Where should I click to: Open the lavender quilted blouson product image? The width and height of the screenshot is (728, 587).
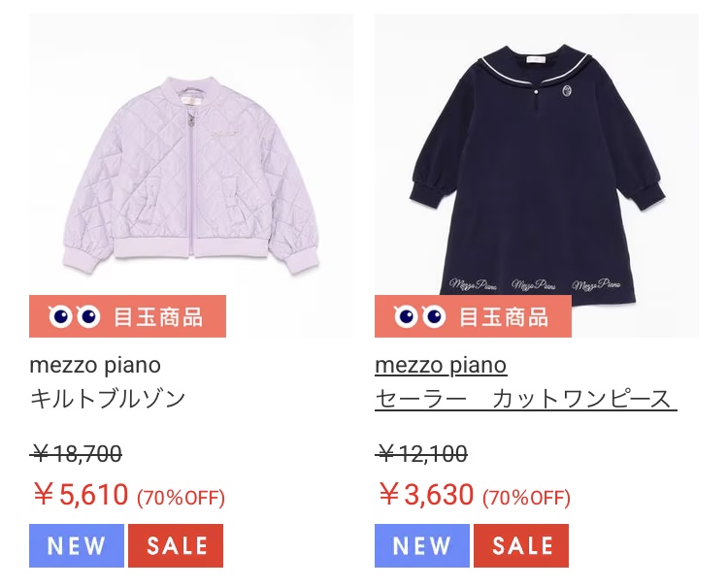click(x=191, y=176)
